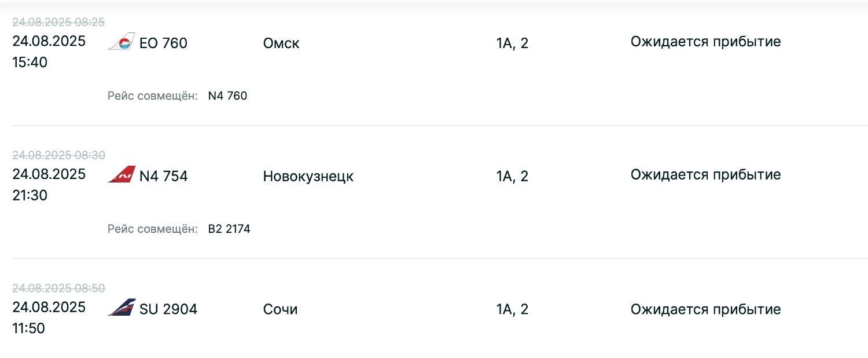
Task: Click the red Nordwind logo beside N4 754
Action: click(121, 174)
